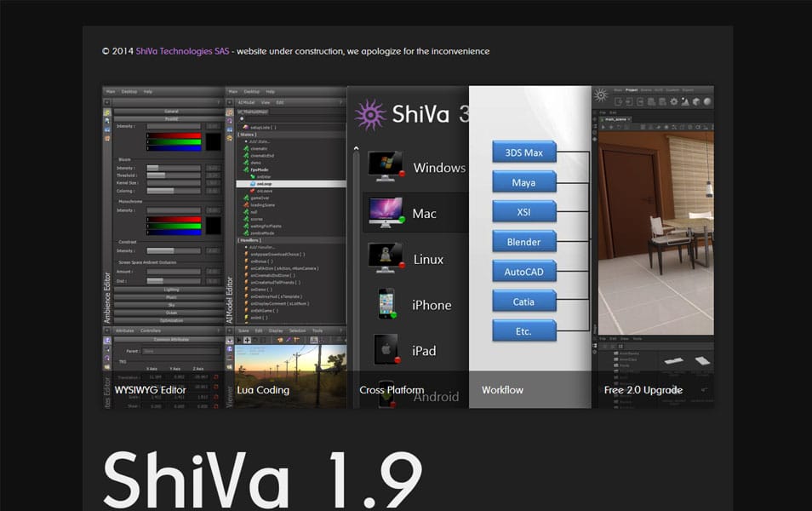Open the Free 2.0 Upgrade slide caption

[643, 390]
